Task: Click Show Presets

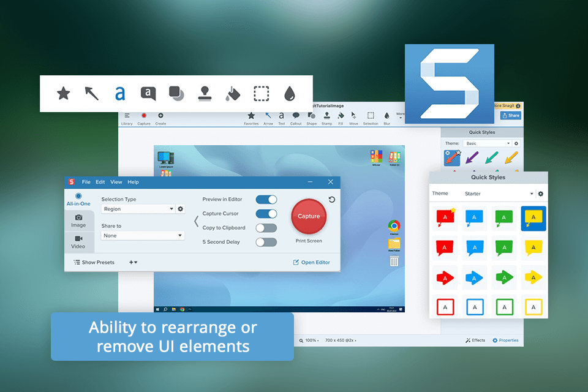Action: [x=94, y=263]
